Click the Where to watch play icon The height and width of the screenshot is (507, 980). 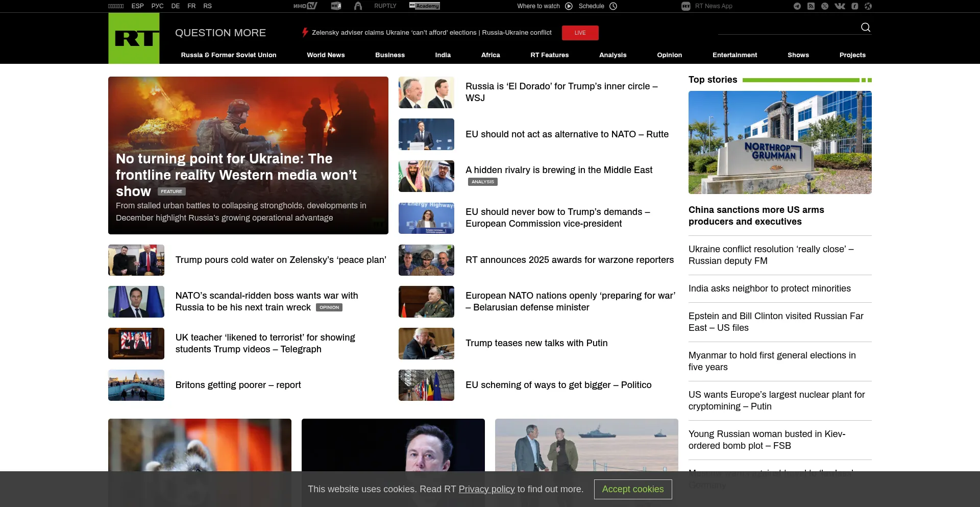coord(569,6)
